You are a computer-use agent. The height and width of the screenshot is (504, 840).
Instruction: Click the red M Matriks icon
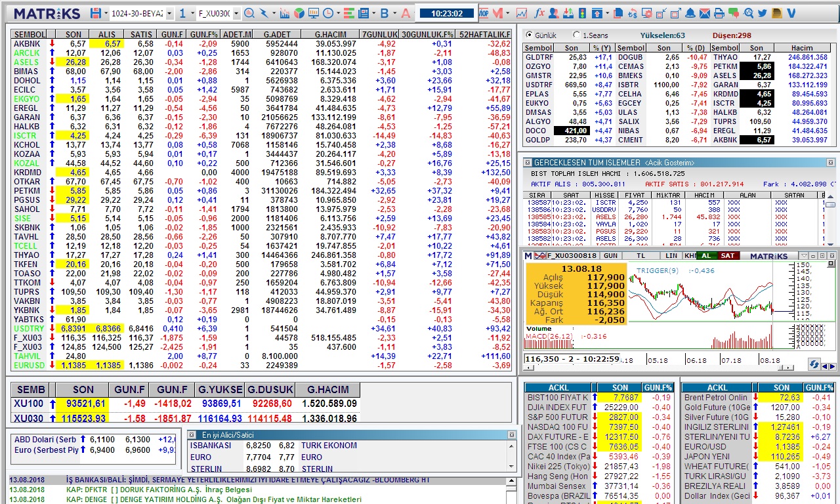498,13
